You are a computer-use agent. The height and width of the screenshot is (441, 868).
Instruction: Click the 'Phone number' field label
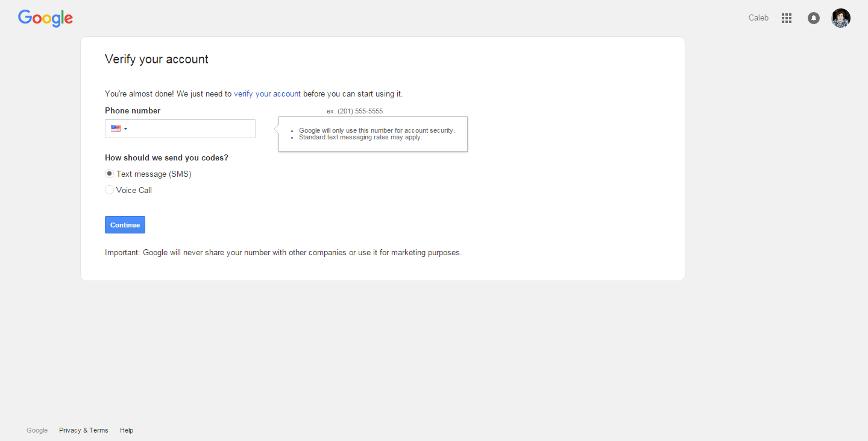tap(133, 111)
